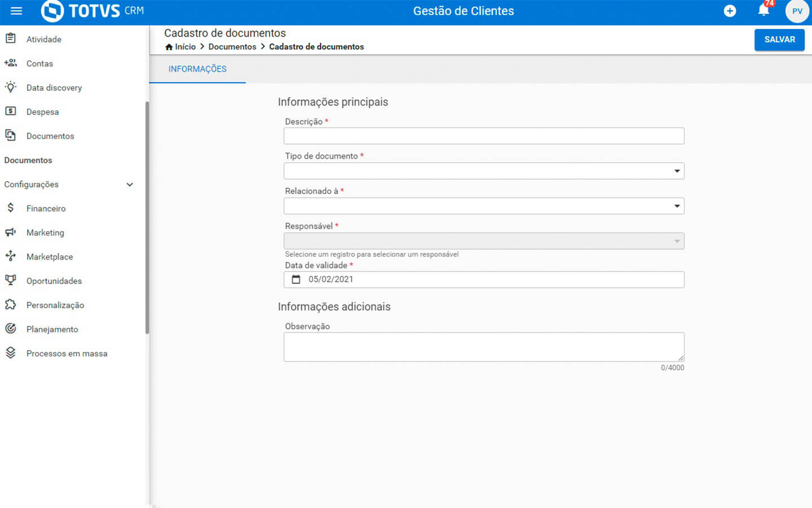Open Financeiro in the sidebar
The width and height of the screenshot is (812, 508).
click(46, 208)
